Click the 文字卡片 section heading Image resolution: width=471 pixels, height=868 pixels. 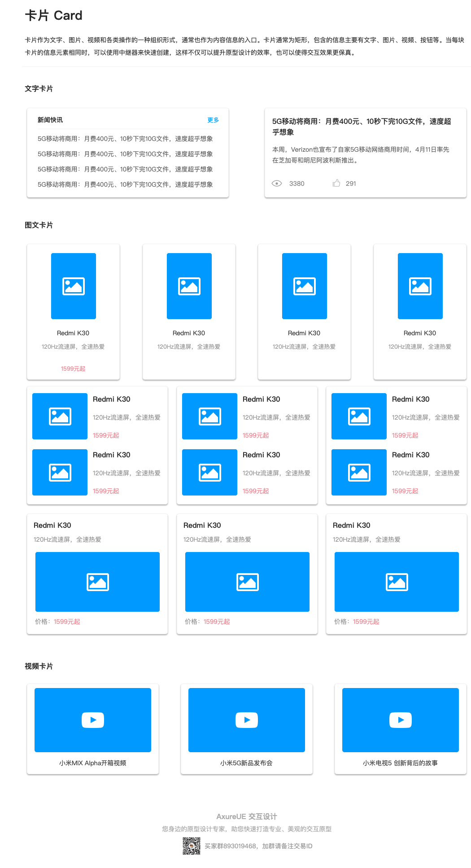pos(39,88)
